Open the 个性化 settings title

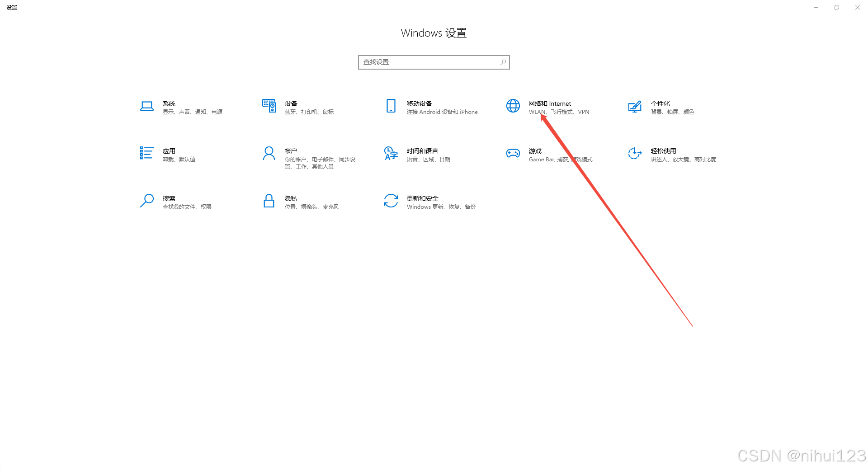[x=660, y=103]
